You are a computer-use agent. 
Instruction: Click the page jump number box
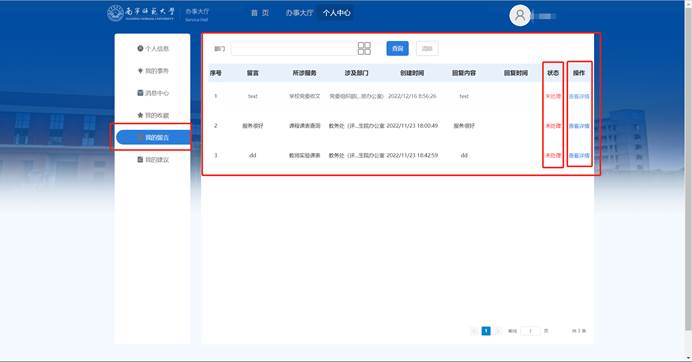tap(530, 331)
